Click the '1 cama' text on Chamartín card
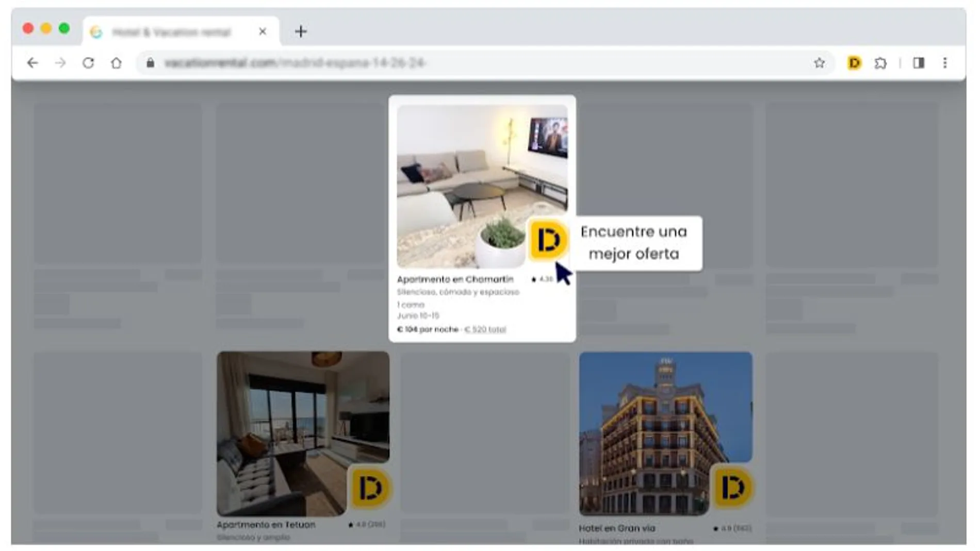This screenshot has height=551, width=980. tap(410, 305)
